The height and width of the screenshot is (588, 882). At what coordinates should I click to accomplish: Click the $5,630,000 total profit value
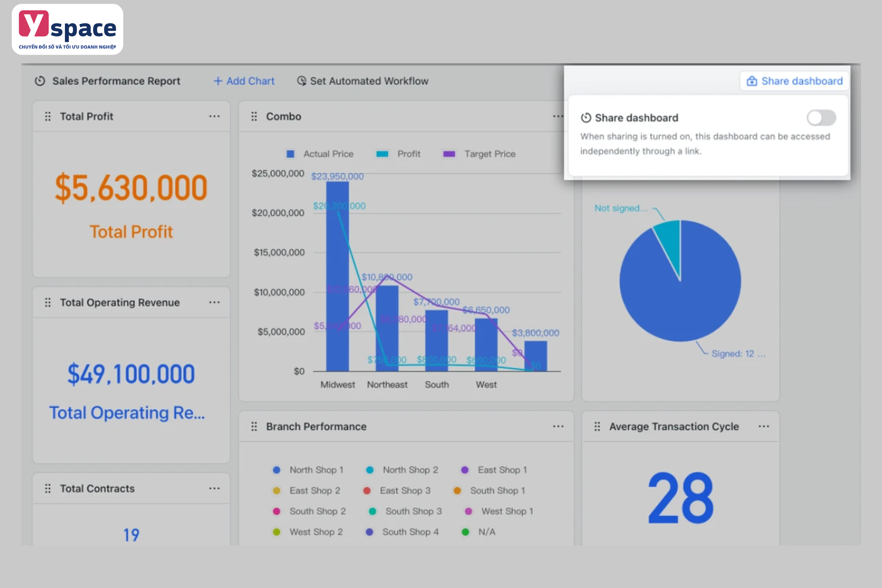pos(131,188)
